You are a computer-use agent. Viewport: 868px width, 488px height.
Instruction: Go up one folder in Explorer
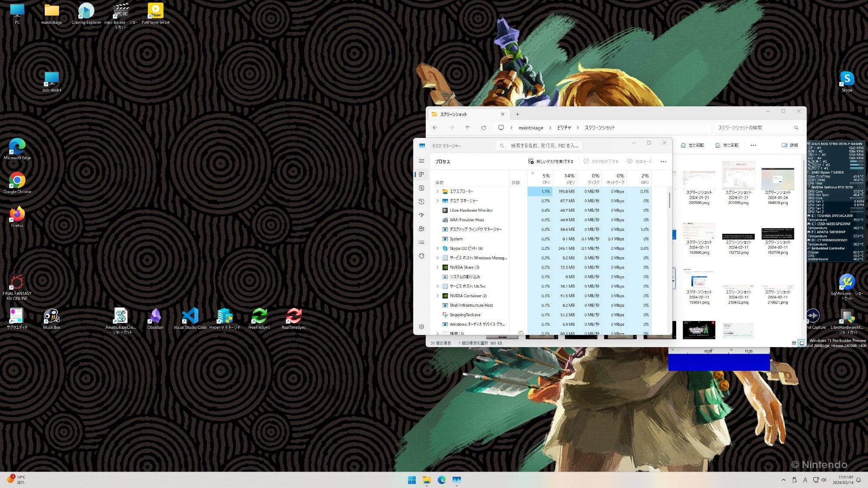coord(467,128)
